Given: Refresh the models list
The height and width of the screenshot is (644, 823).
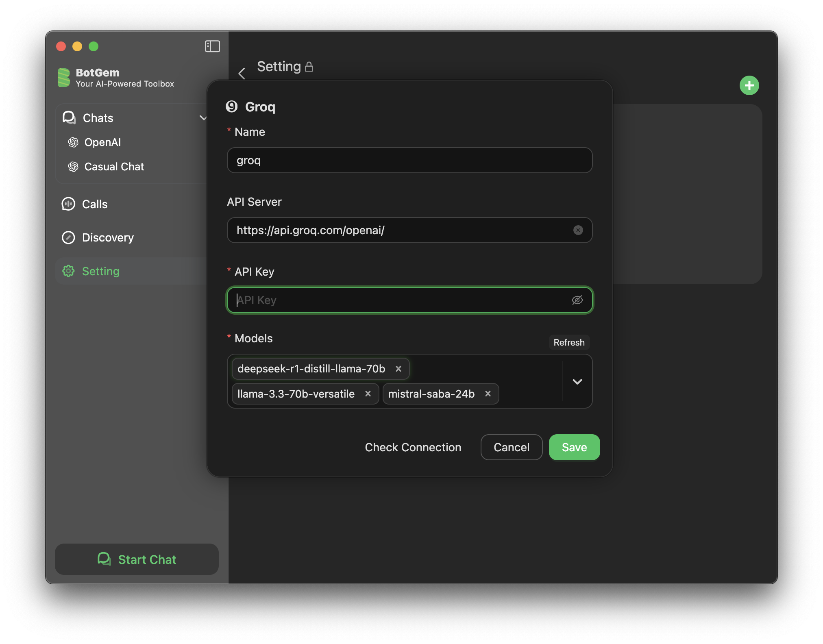Looking at the screenshot, I should coord(569,342).
